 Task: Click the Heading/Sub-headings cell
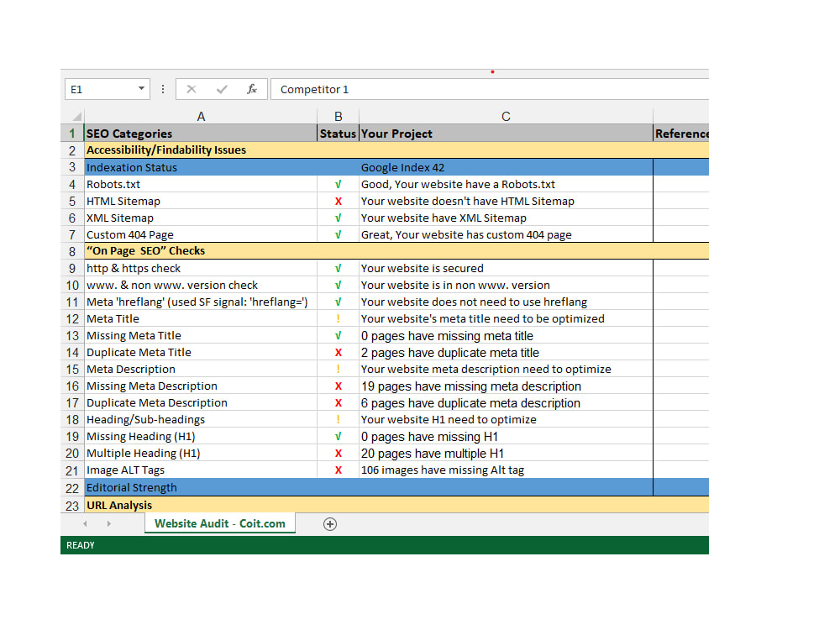click(x=201, y=419)
